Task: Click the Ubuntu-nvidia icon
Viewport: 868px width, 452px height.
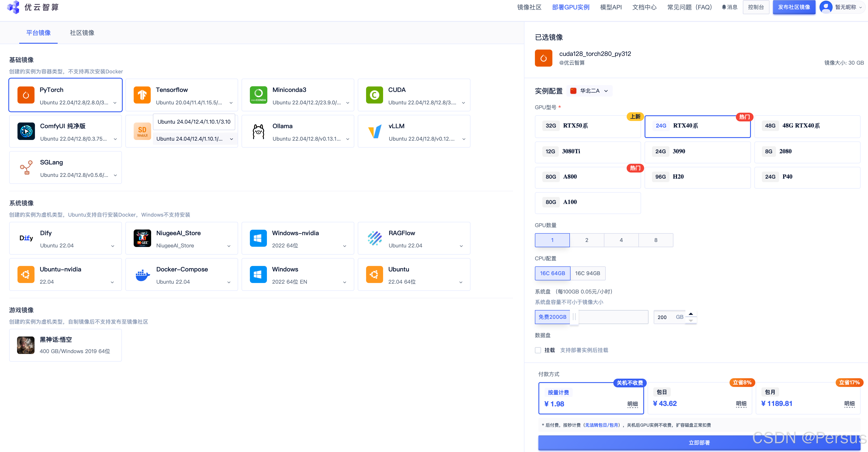Action: pos(26,274)
